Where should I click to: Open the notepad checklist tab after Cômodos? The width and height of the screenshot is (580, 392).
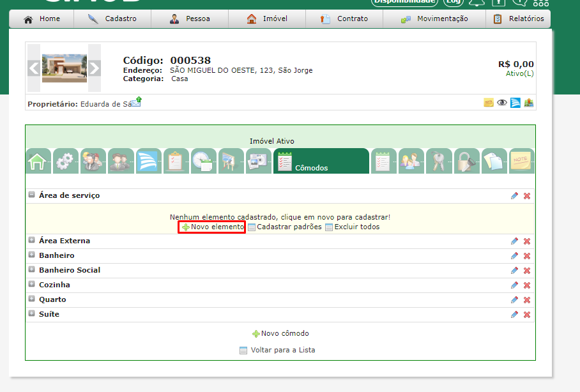click(x=384, y=161)
